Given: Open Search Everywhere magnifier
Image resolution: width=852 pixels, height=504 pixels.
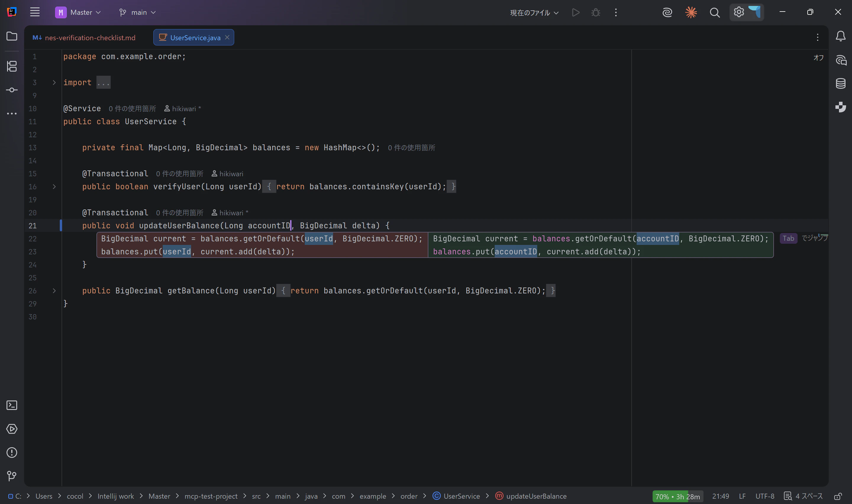Looking at the screenshot, I should [715, 12].
